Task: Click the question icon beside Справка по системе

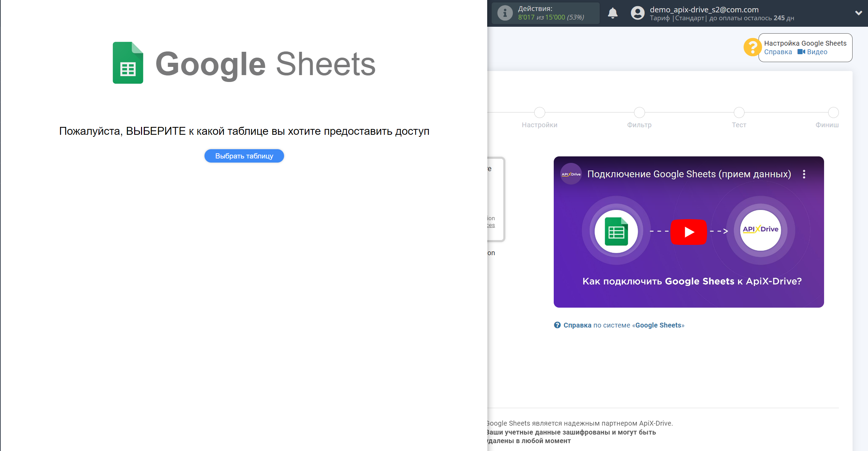Action: click(x=557, y=325)
